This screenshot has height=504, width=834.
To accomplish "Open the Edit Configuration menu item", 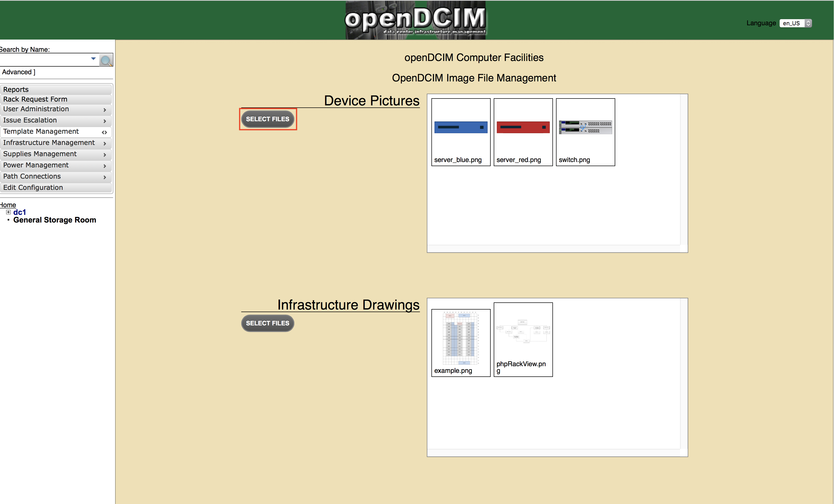I will (56, 187).
